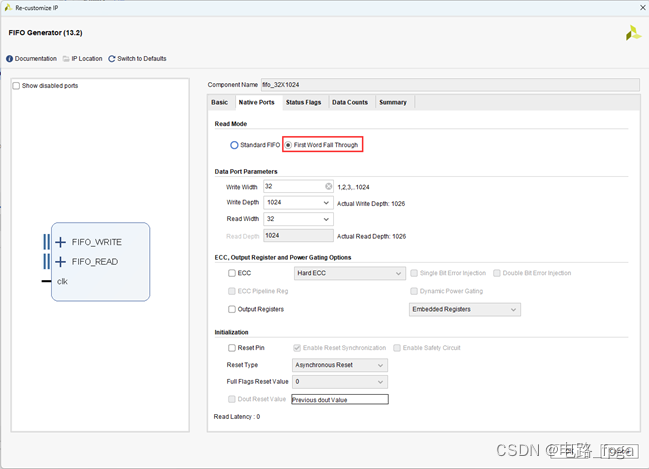Enable the ECC checkbox
The image size is (649, 469).
pyautogui.click(x=232, y=273)
